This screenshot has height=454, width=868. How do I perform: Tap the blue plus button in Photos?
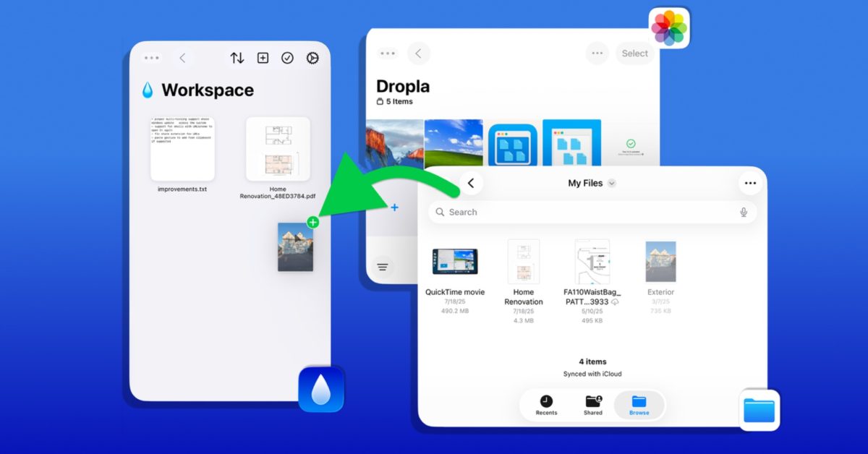click(x=394, y=207)
